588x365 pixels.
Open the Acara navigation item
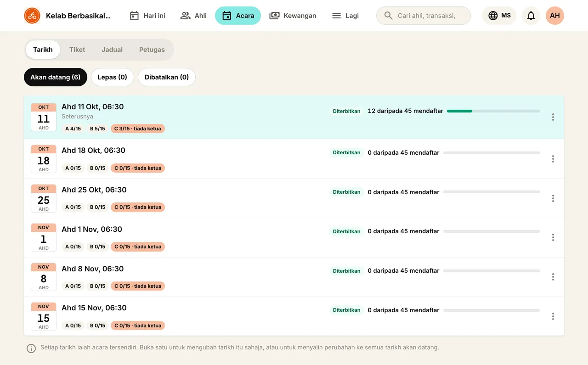238,16
